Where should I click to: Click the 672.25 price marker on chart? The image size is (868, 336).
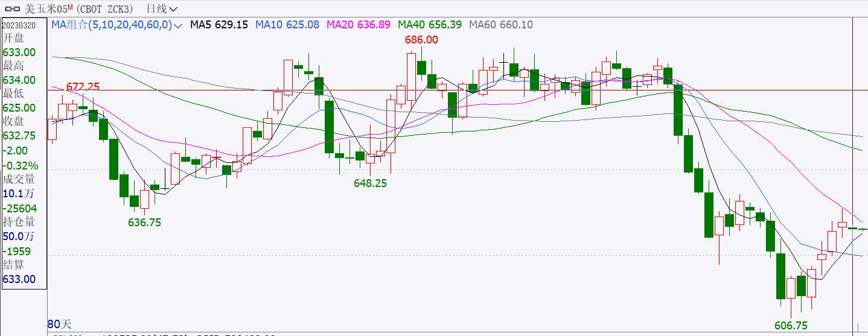click(x=83, y=87)
